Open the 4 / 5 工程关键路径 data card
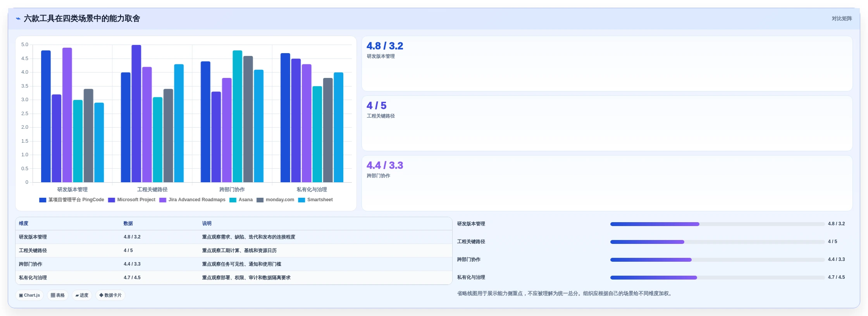868x316 pixels. click(x=607, y=123)
